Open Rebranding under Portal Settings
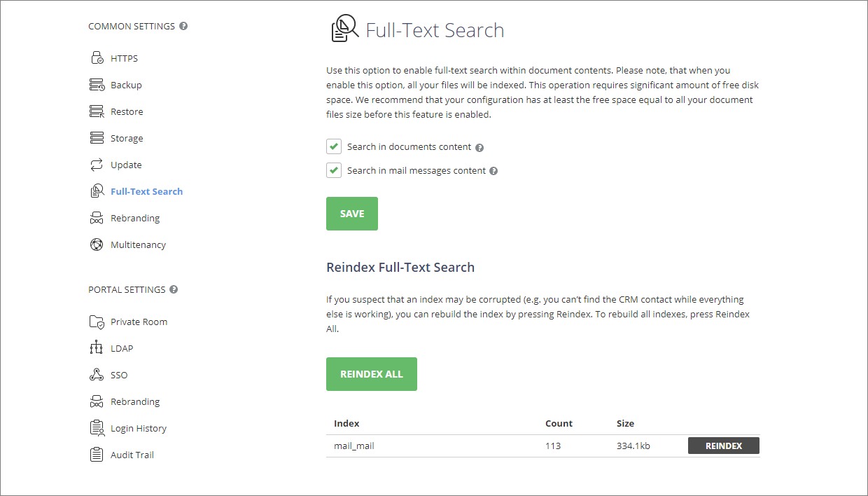Viewport: 868px width, 496px height. coord(97,401)
